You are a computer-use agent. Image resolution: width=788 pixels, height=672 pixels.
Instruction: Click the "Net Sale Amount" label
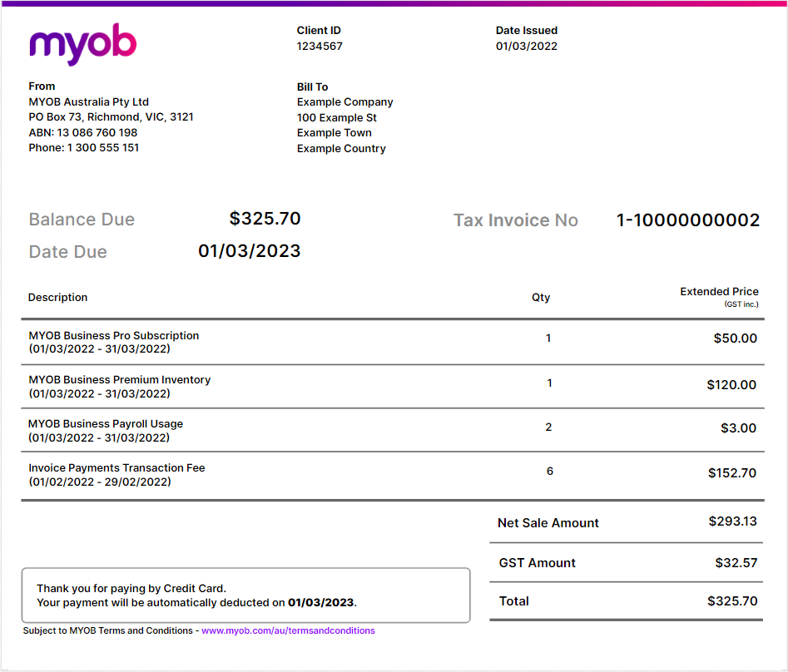(548, 523)
